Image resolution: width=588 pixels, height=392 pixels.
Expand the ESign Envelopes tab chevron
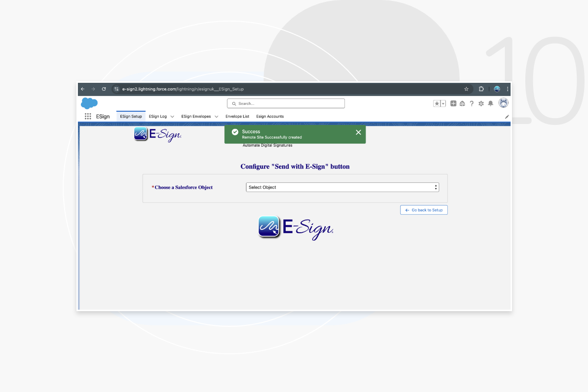tap(216, 117)
